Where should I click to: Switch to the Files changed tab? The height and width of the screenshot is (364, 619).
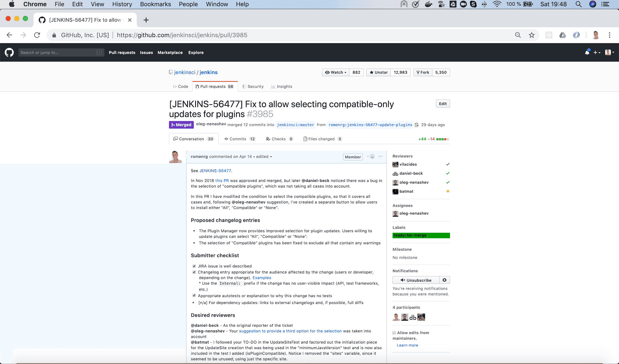point(322,139)
